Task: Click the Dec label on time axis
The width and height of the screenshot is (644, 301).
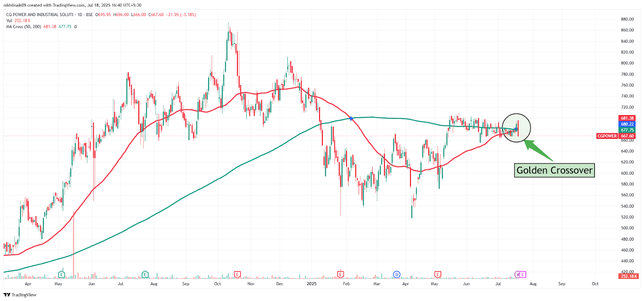Action: [280, 284]
